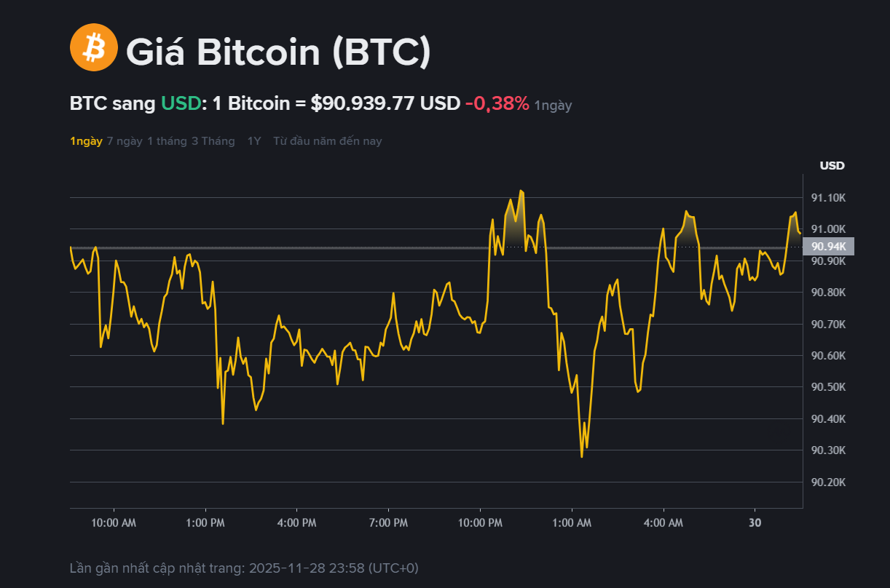
Task: Click the orange Bitcoin logo icon
Action: pos(93,47)
